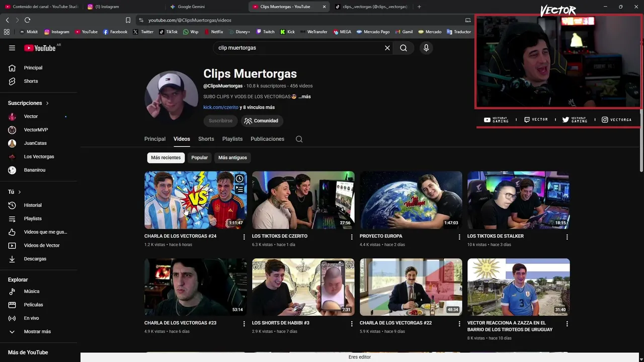Open LOS TIKTOKS DE STALKER thumbnail
The width and height of the screenshot is (644, 362).
coord(518,200)
